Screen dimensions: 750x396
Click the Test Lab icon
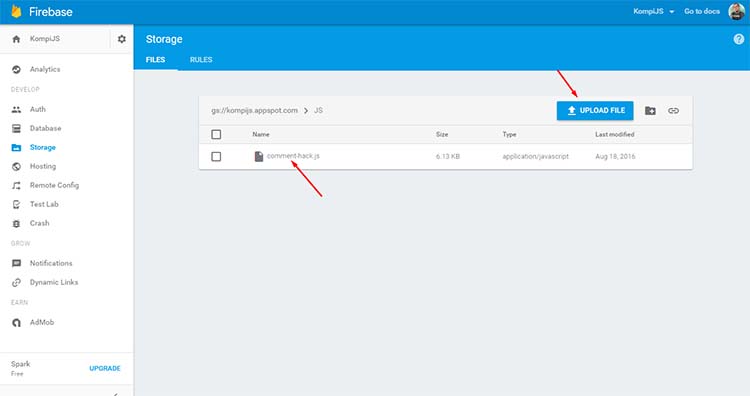pos(16,204)
